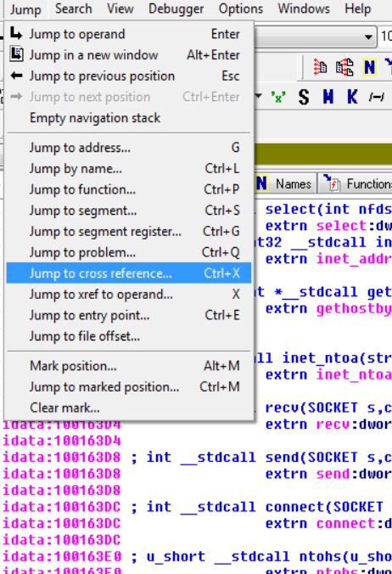This screenshot has height=574, width=392.
Task: Click the red tree diagram icon with document
Action: click(320, 67)
